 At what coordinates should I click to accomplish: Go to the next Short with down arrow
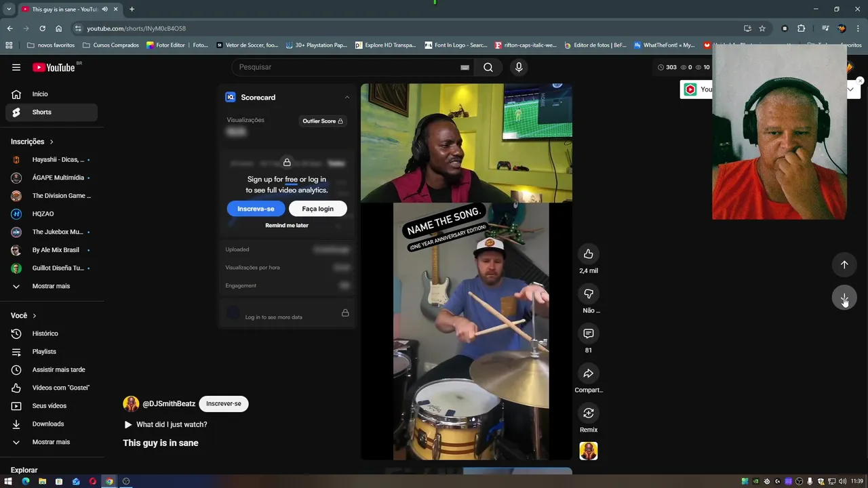coord(844,298)
